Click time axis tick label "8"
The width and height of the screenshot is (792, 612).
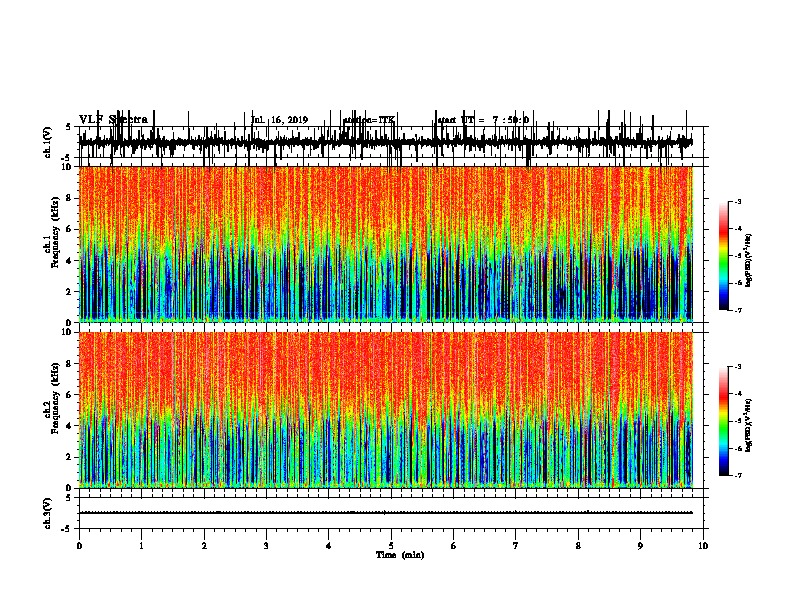coord(578,545)
